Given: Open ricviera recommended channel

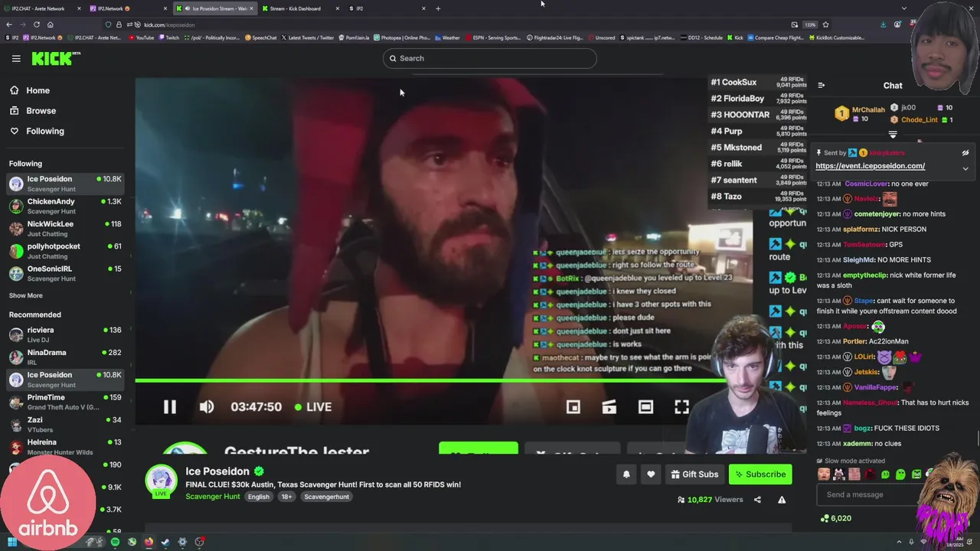Looking at the screenshot, I should [x=65, y=334].
